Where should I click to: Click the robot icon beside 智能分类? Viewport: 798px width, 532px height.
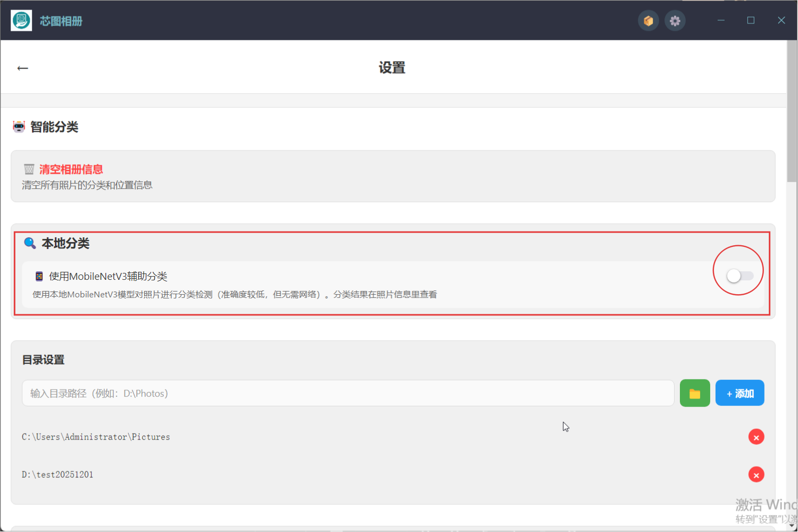19,127
